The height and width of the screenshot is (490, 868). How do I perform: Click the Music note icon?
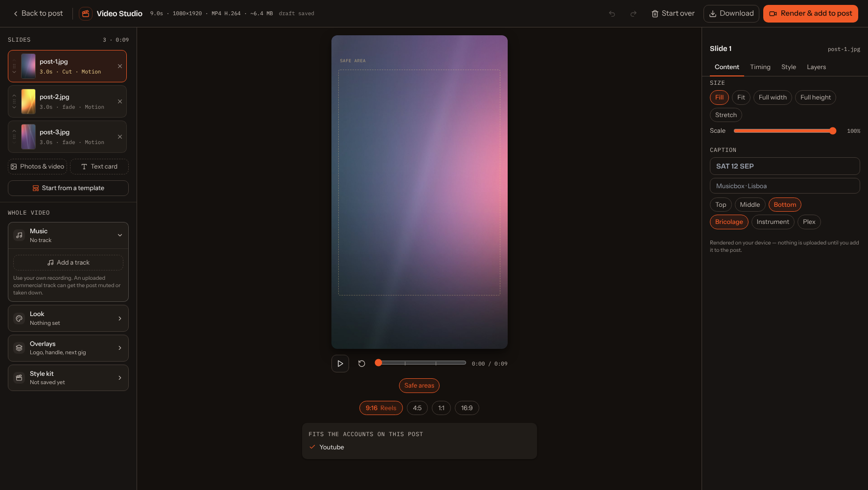tap(19, 235)
